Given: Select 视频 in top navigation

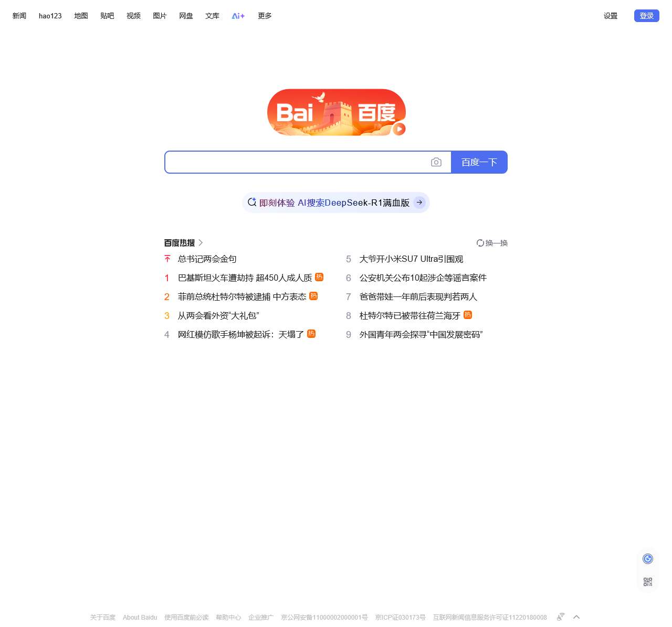Looking at the screenshot, I should [133, 16].
